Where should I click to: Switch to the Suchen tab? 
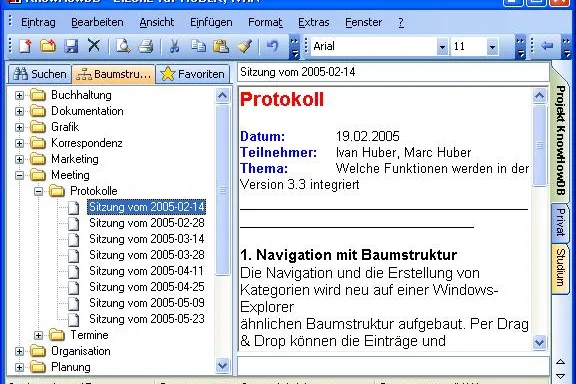(x=40, y=74)
